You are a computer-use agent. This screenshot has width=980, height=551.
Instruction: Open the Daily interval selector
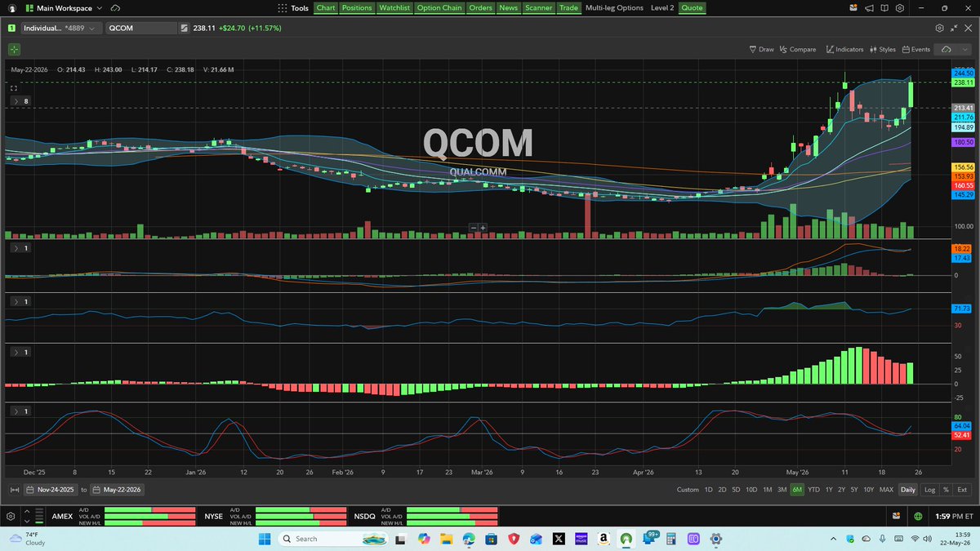907,490
